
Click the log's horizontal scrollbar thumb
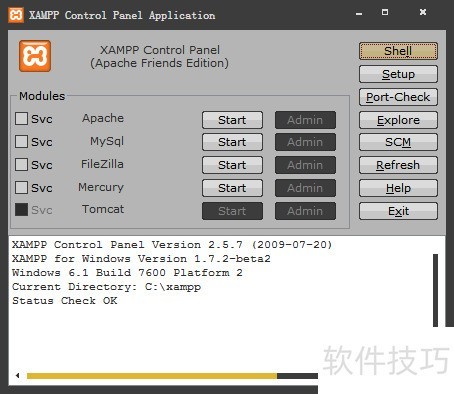[152, 376]
